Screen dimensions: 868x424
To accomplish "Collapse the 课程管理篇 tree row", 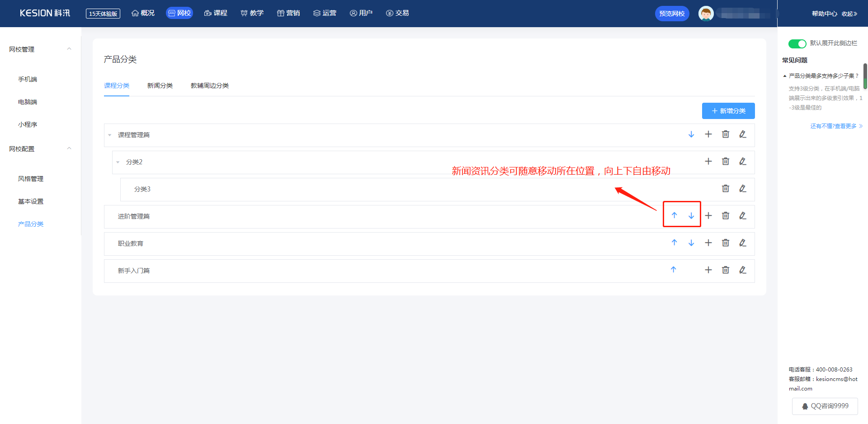I will (110, 135).
